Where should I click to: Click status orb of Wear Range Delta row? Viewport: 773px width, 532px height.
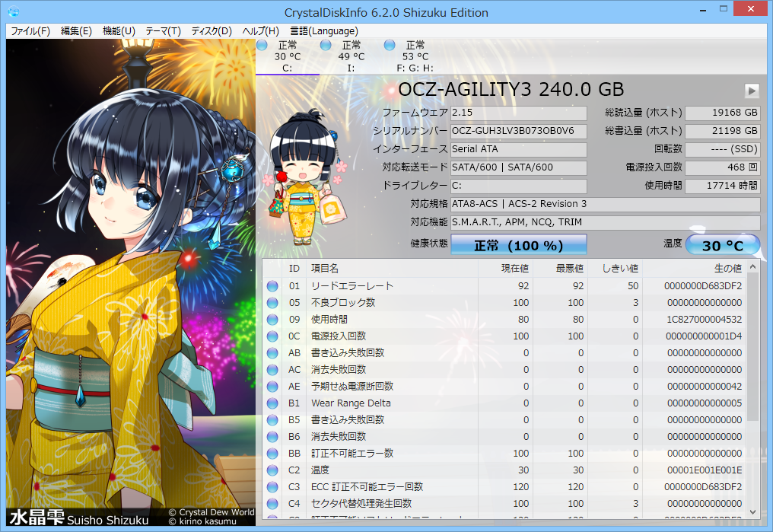coord(272,403)
